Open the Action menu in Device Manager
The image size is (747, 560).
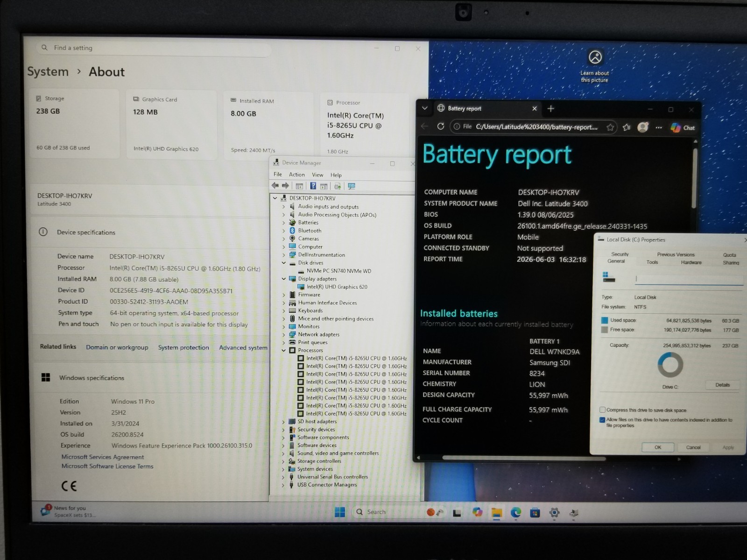pyautogui.click(x=297, y=175)
